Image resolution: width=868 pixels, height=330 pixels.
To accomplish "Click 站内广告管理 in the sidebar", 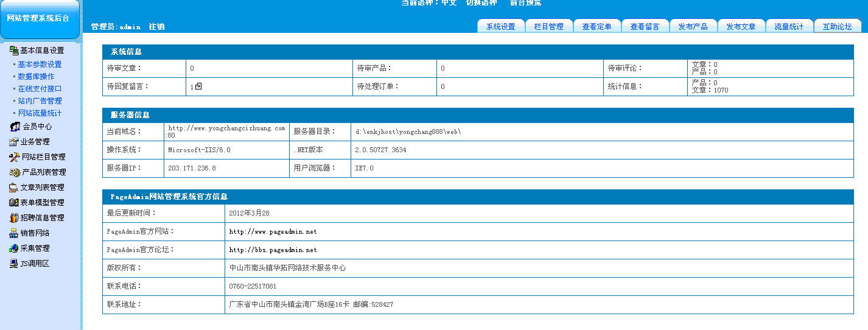I will pyautogui.click(x=40, y=101).
